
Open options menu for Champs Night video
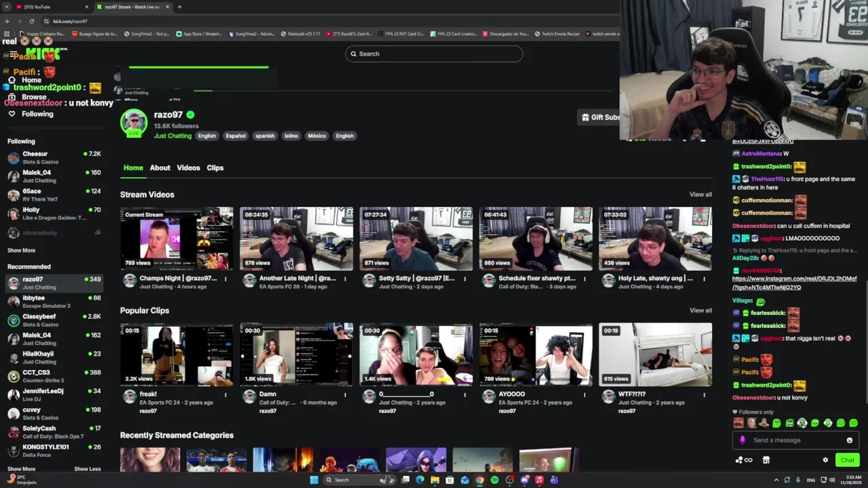click(225, 279)
